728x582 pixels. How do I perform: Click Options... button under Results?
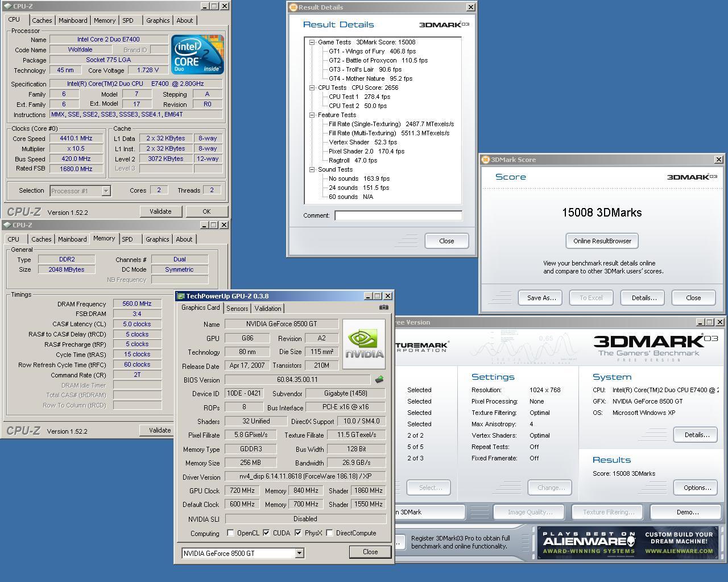696,488
